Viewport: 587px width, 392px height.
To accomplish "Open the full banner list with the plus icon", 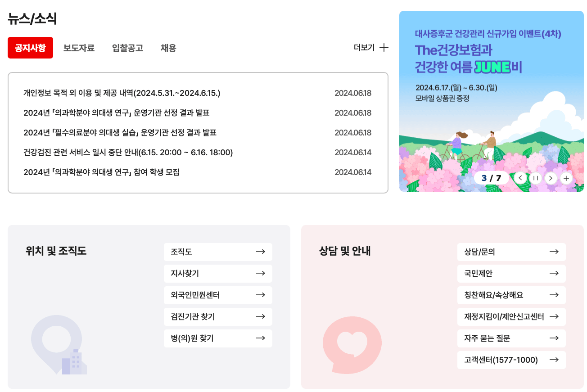I will [x=566, y=178].
